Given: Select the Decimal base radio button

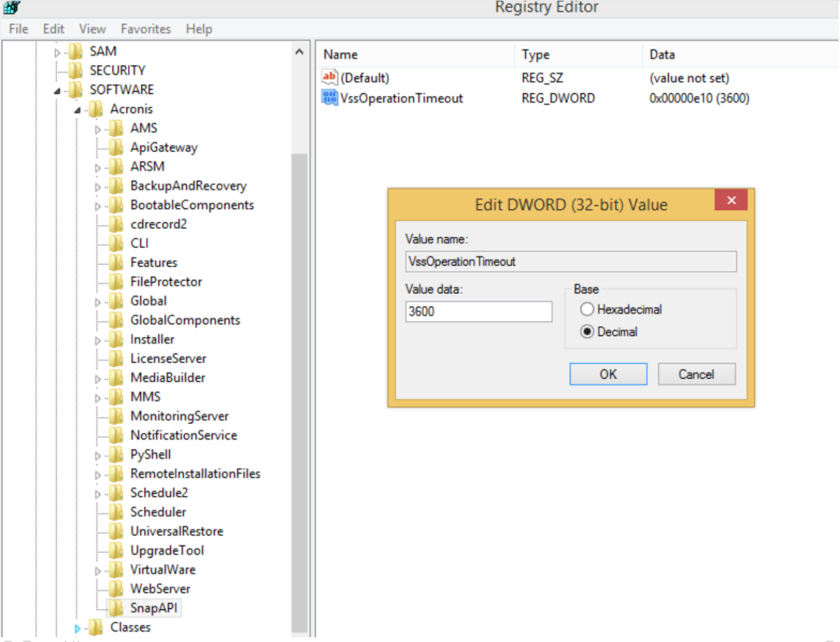Looking at the screenshot, I should (x=587, y=332).
